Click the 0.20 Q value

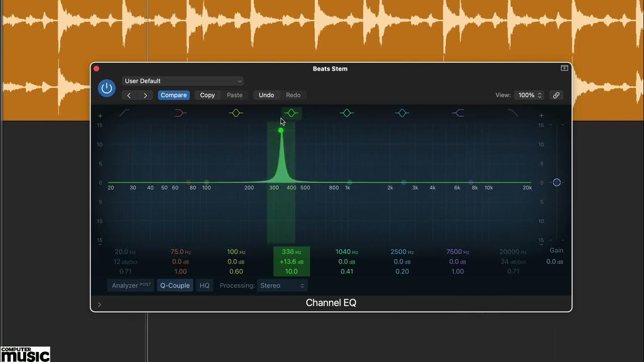402,271
